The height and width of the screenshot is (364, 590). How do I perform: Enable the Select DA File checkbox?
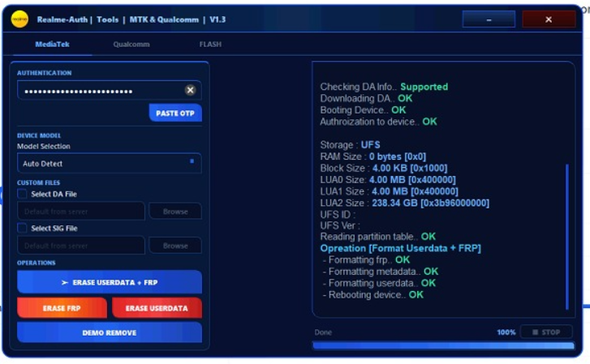22,194
